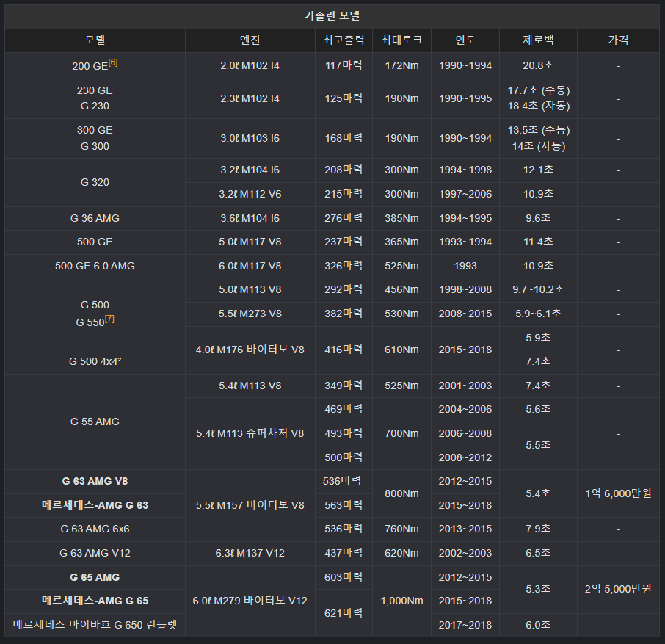Click the G 63 AMG V8 model cell
This screenshot has height=644, width=665.
(x=95, y=482)
